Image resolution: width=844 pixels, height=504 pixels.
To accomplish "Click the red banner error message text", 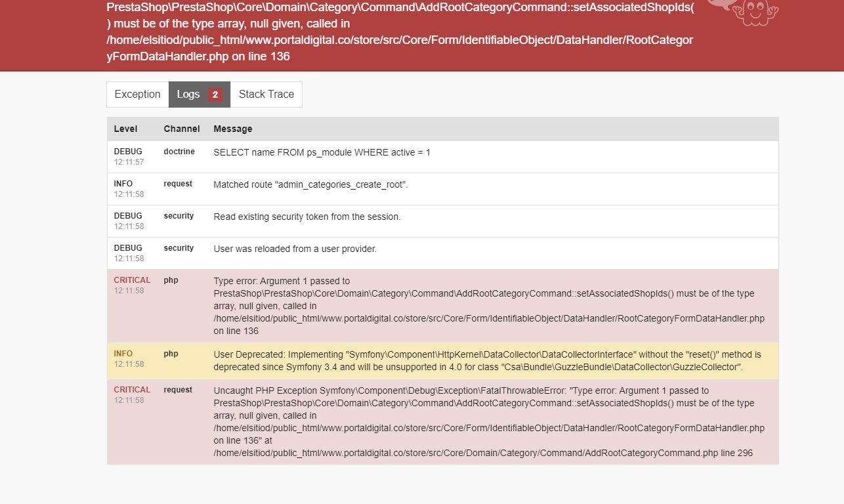I will pyautogui.click(x=400, y=31).
